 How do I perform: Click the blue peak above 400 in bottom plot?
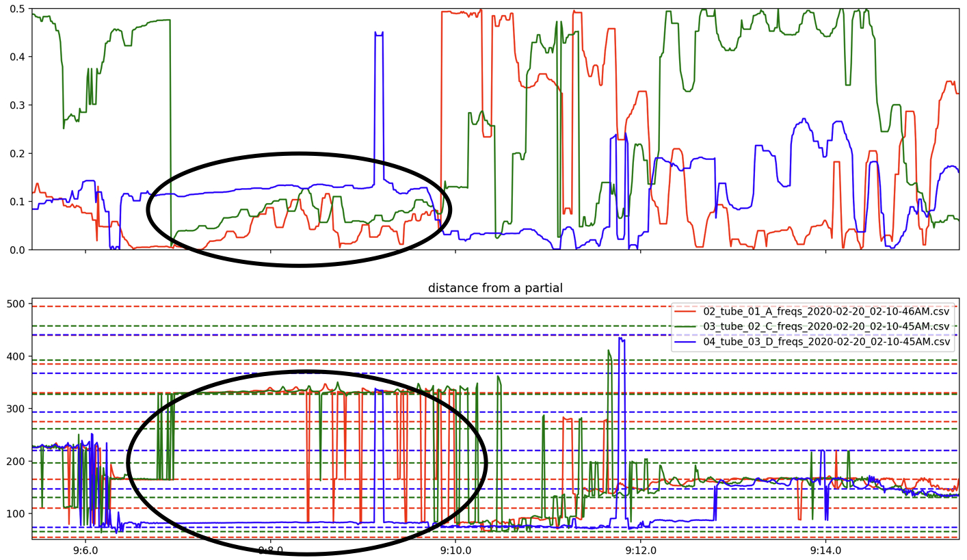(x=621, y=338)
